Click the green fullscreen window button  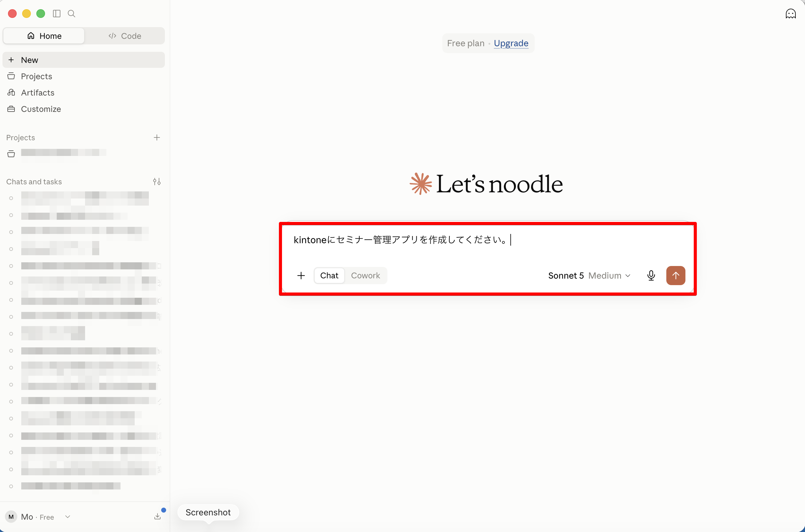[x=41, y=14]
